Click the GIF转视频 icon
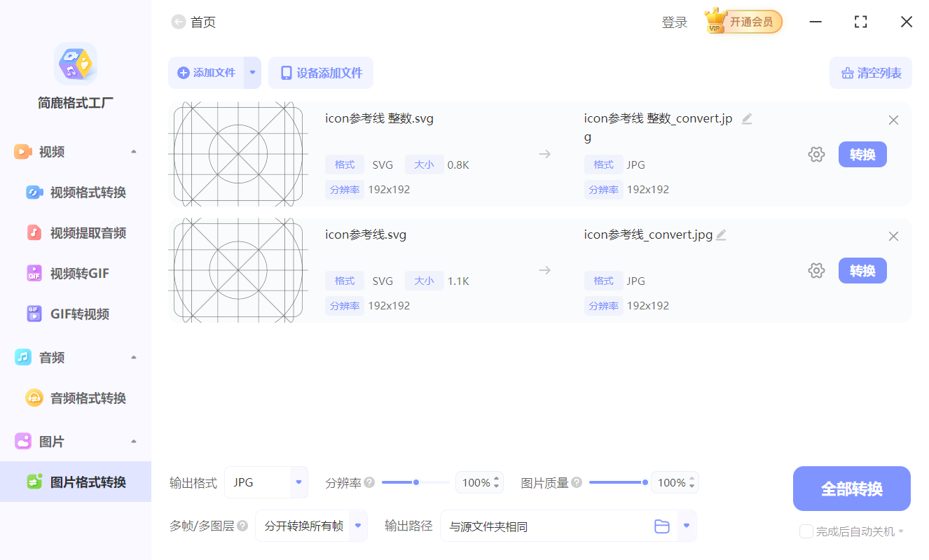The image size is (929, 560). (x=34, y=314)
